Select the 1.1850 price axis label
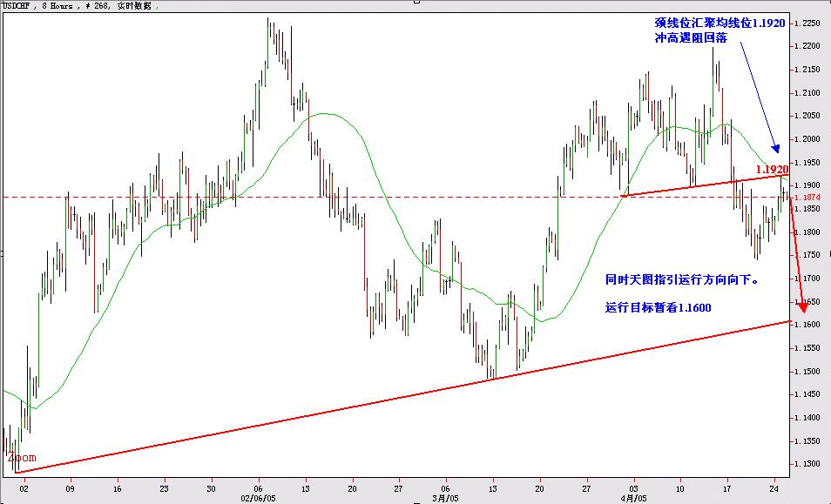The width and height of the screenshot is (831, 504). point(806,209)
